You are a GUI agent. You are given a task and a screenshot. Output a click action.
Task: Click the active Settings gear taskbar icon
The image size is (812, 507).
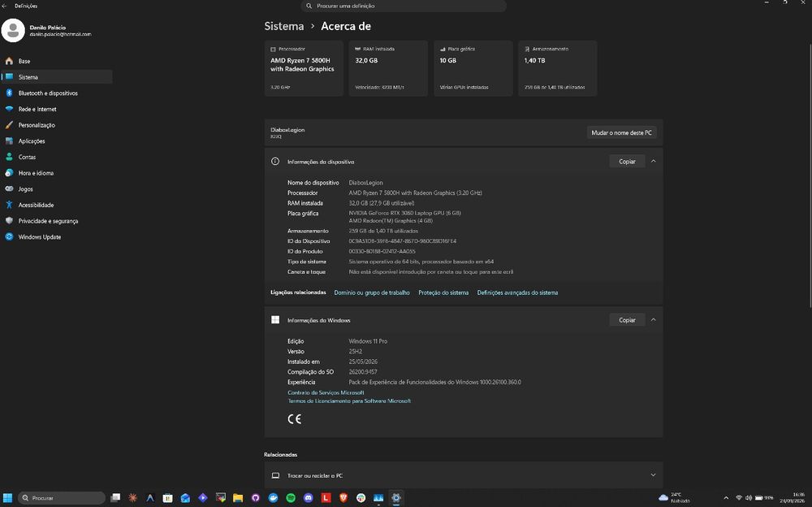point(396,498)
